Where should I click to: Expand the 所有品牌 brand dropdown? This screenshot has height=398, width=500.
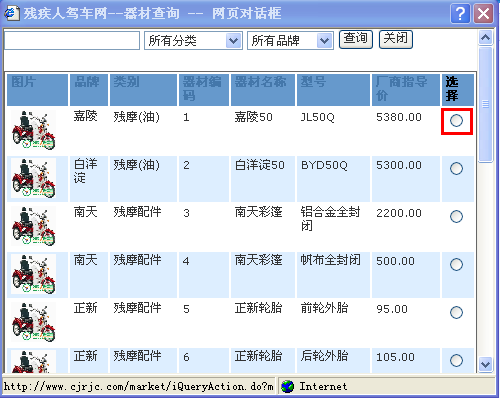pyautogui.click(x=324, y=41)
